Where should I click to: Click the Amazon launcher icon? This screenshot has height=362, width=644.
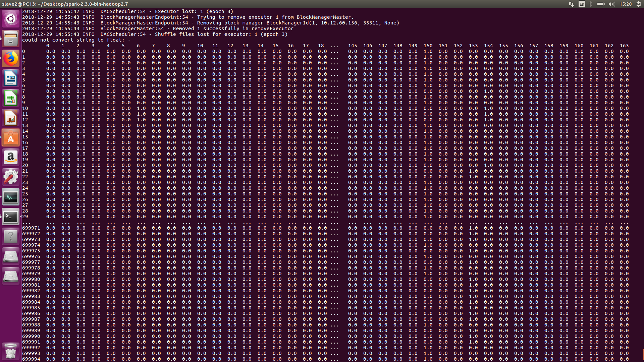tap(11, 157)
